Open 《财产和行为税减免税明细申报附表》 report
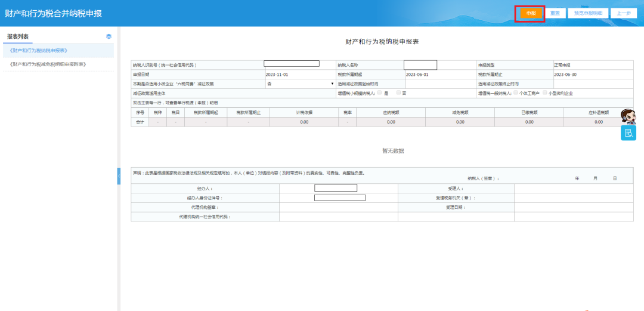 click(x=49, y=64)
